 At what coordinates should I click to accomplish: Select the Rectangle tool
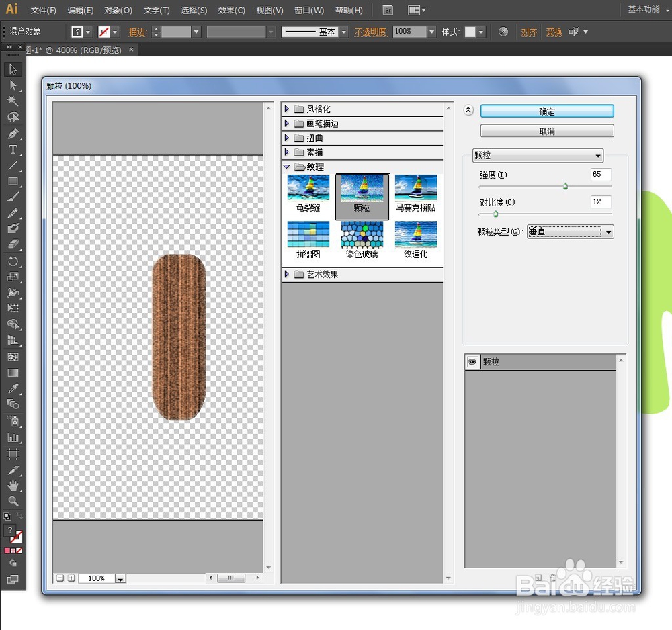pyautogui.click(x=13, y=181)
